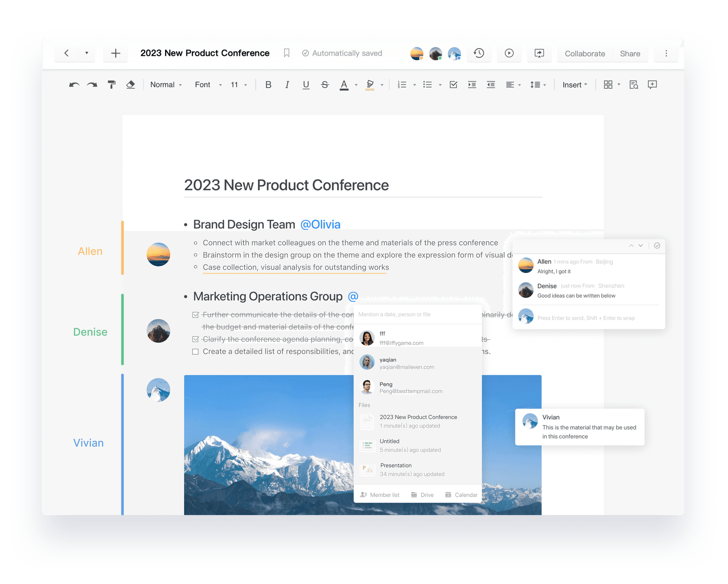Click the undo arrow icon
This screenshot has height=584, width=728.
coord(74,85)
